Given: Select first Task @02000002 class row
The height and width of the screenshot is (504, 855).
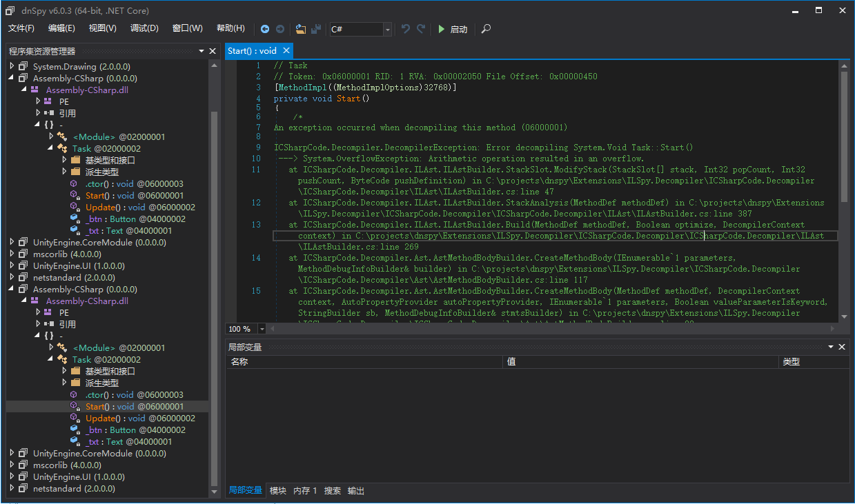Looking at the screenshot, I should pos(106,149).
